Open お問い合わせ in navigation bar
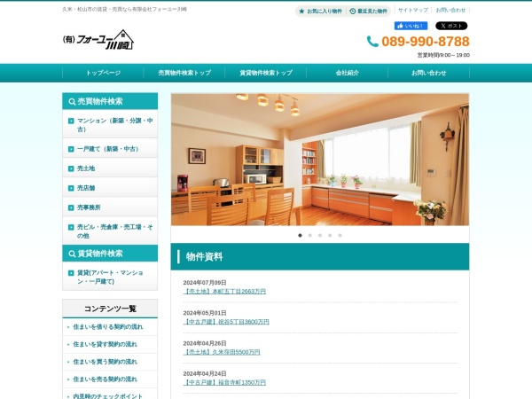The width and height of the screenshot is (532, 399). pos(429,73)
